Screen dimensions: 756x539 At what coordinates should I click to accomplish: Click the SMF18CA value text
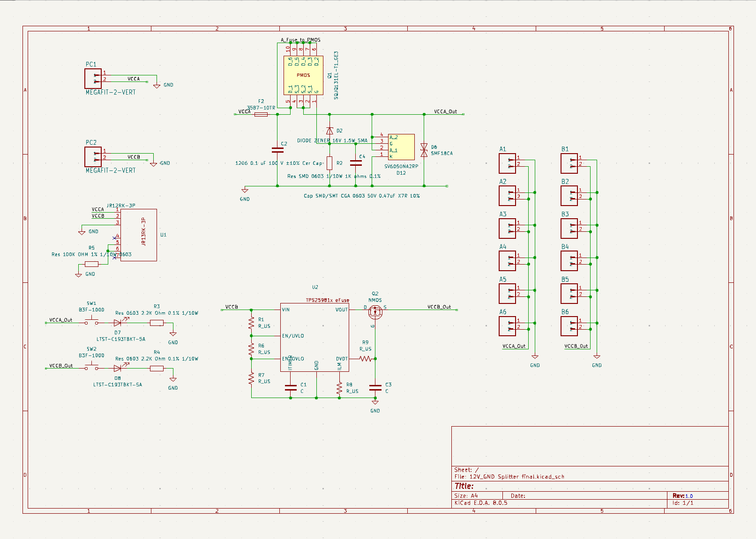[442, 154]
